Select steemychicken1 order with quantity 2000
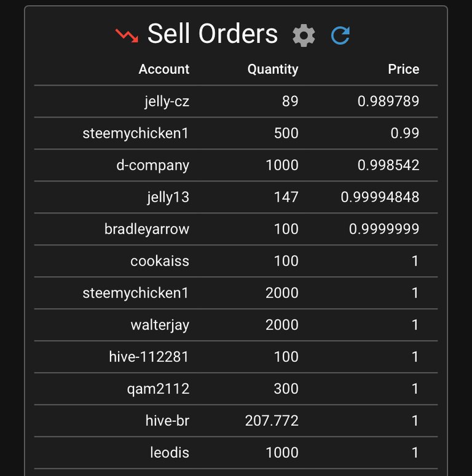 coord(236,293)
